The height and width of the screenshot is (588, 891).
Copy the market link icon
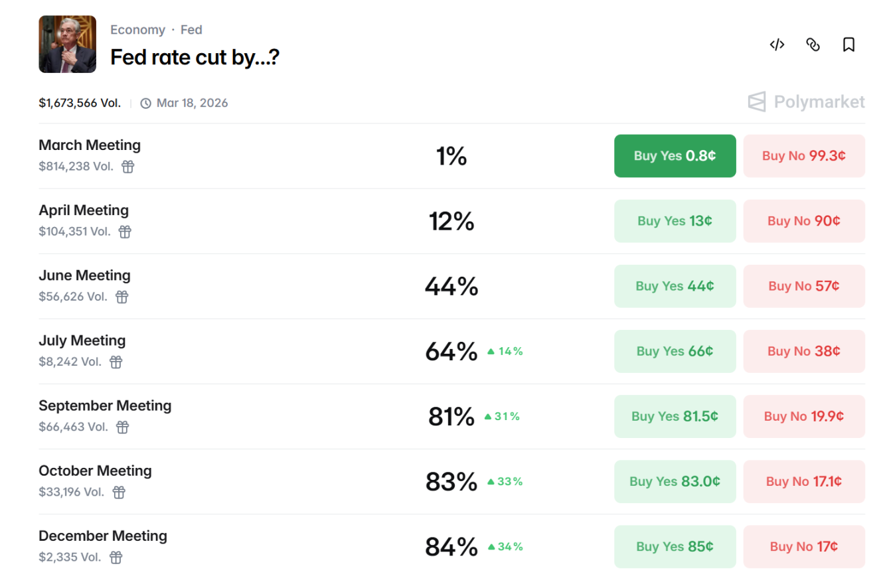tap(813, 44)
